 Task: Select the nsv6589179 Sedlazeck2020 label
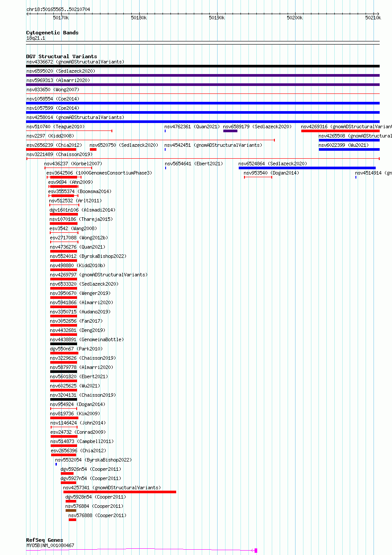[x=258, y=127]
